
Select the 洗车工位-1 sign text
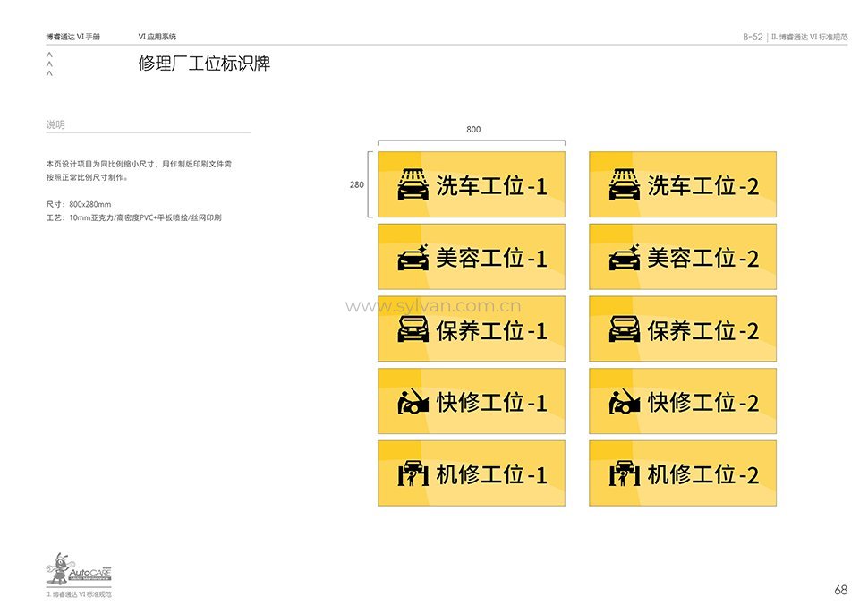[x=491, y=186]
